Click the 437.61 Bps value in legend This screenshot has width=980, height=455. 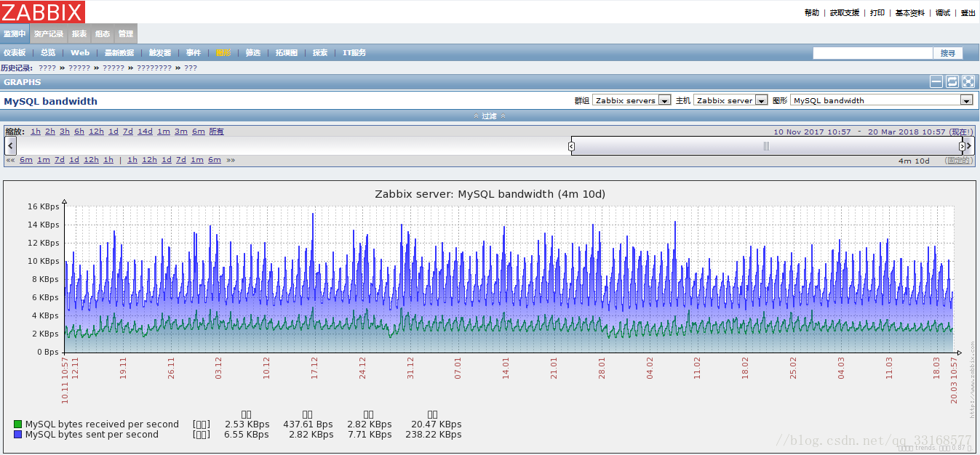click(x=308, y=424)
